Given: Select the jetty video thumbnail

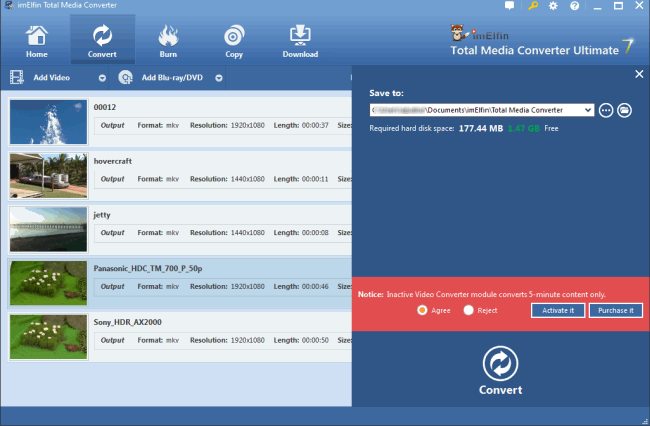Looking at the screenshot, I should click(49, 229).
